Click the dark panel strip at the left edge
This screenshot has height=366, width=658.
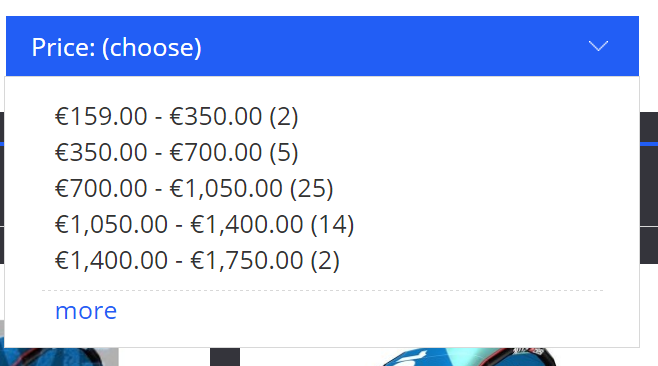(x=2, y=188)
